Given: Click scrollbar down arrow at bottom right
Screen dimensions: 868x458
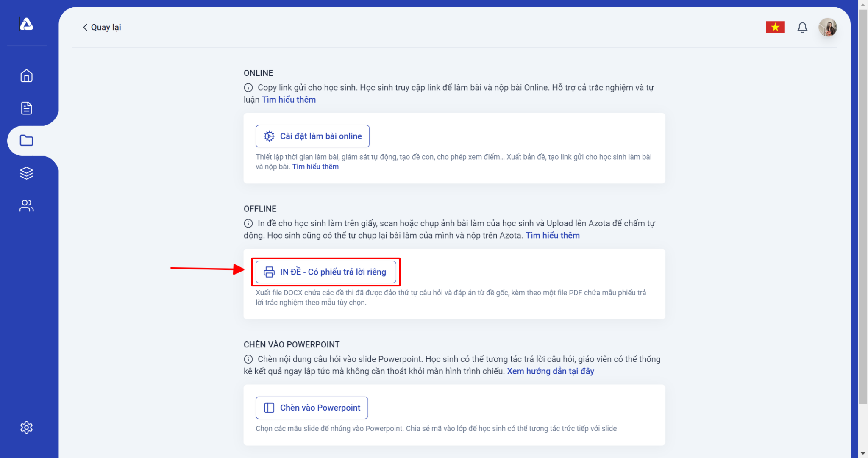Looking at the screenshot, I should click(862, 453).
